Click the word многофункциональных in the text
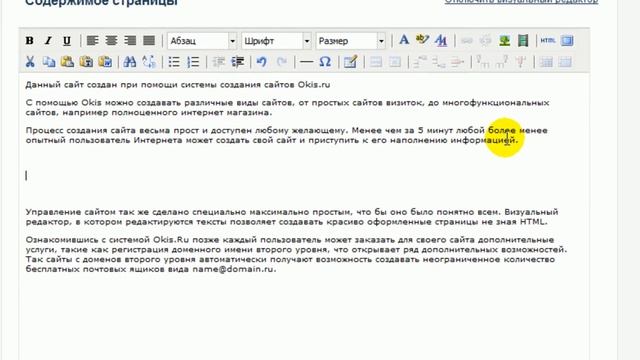This screenshot has width=640, height=360. [x=496, y=102]
